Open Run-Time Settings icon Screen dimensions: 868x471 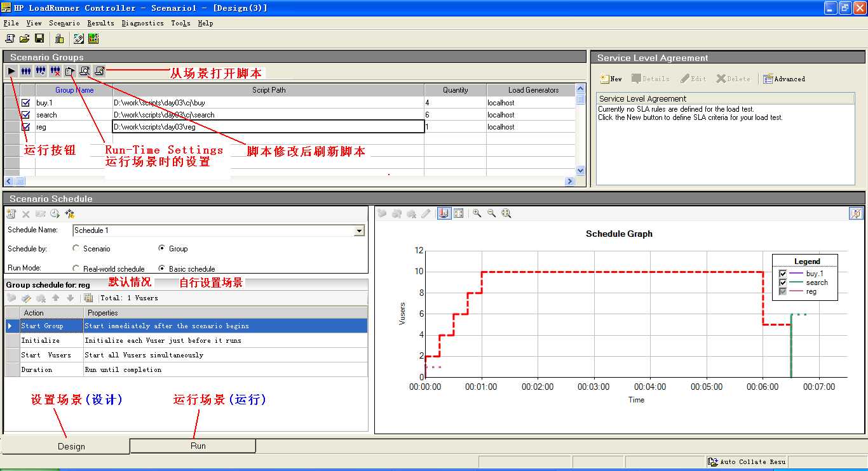[x=69, y=71]
